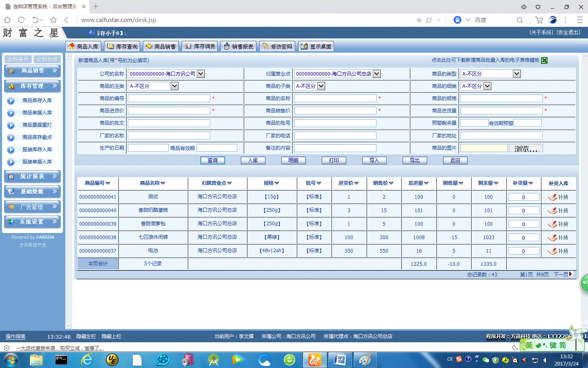Click the 补货 icon for product 0000000000041

tap(552, 197)
